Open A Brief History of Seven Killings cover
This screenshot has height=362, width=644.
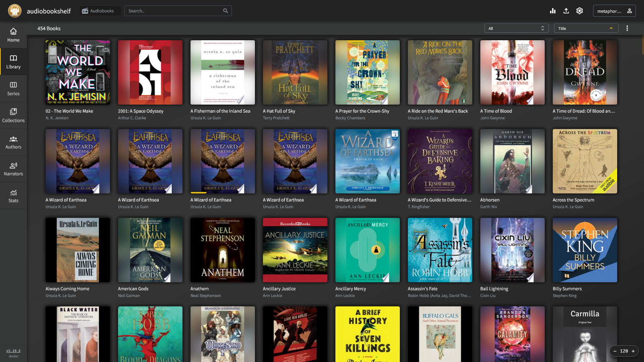[368, 334]
